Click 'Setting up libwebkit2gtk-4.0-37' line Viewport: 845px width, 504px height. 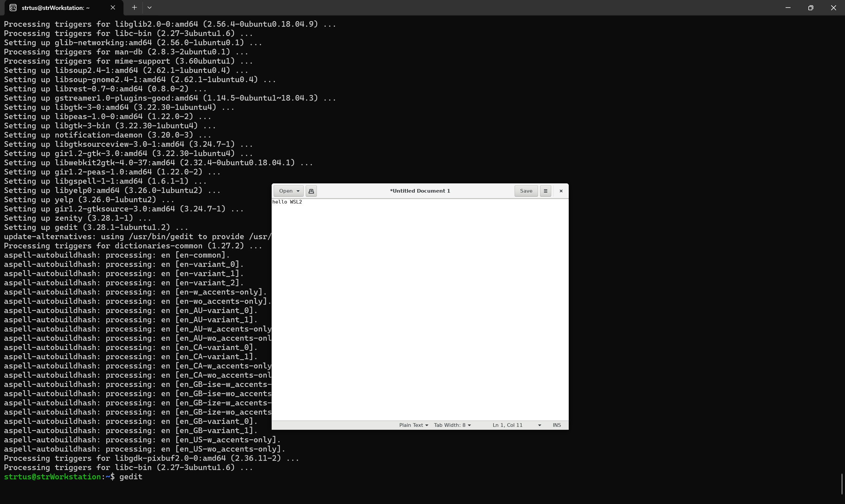click(x=158, y=163)
